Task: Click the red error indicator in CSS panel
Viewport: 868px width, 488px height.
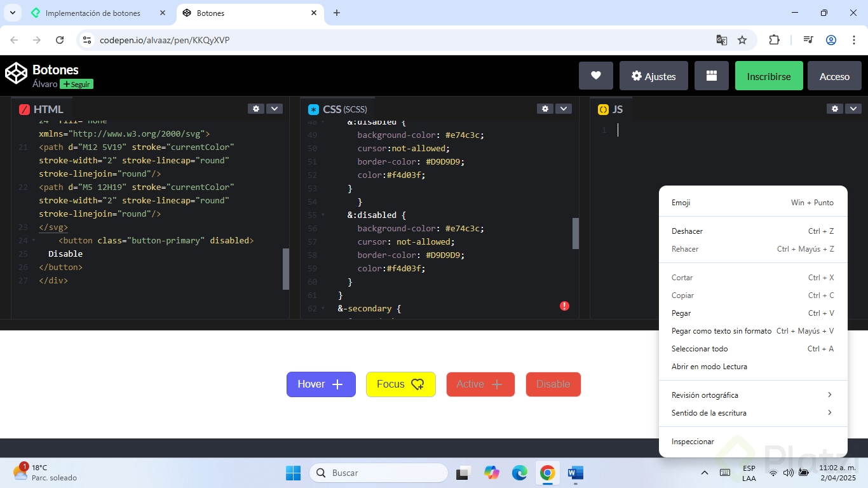Action: tap(564, 306)
